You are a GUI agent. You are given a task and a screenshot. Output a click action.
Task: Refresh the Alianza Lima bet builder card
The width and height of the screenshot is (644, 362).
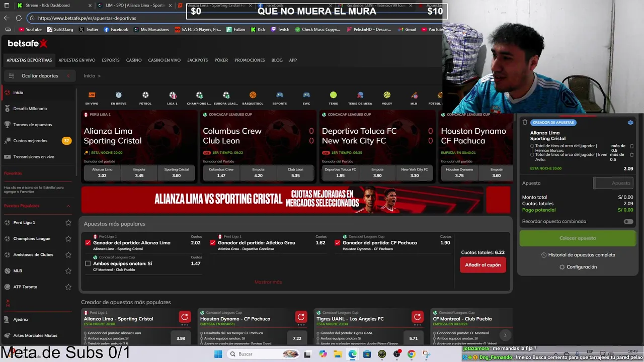185,317
